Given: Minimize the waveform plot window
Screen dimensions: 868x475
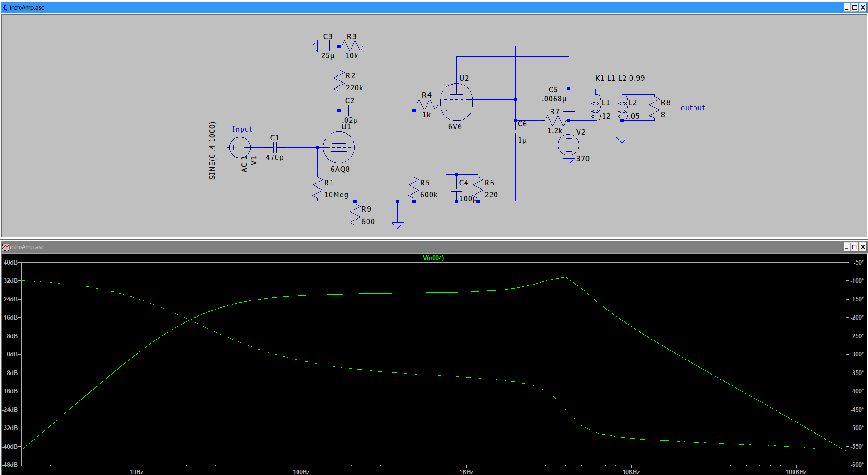Looking at the screenshot, I should 847,247.
